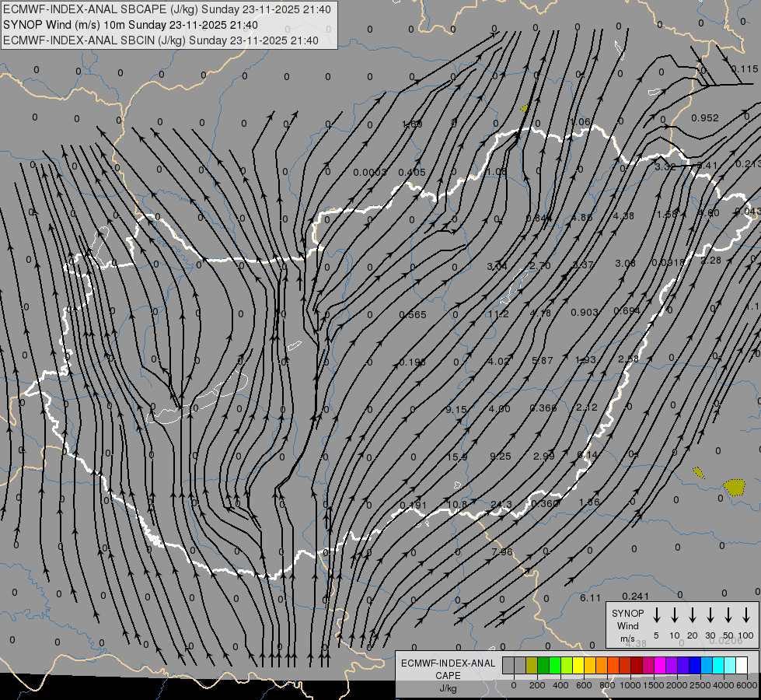
Task: Click the 200 tick label in CAPE legend
Action: click(x=537, y=685)
